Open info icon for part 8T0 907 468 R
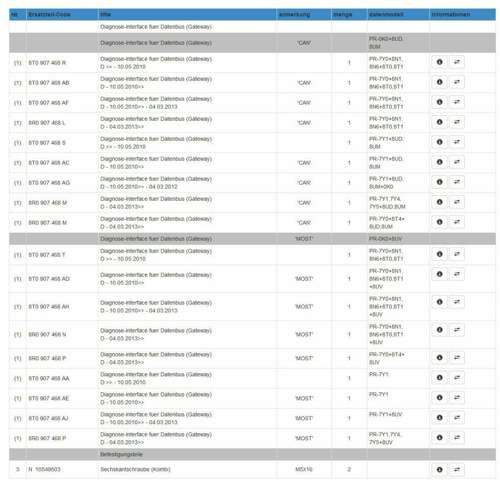 point(439,62)
